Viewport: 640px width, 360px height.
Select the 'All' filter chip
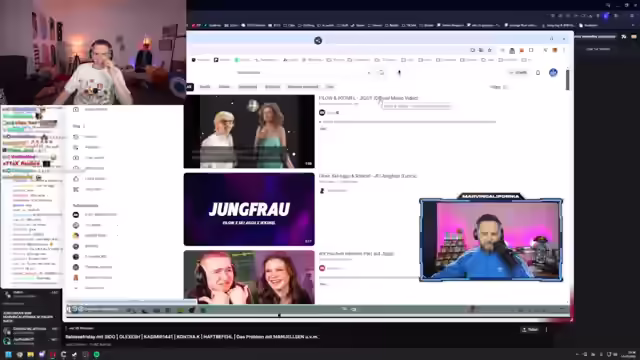coord(189,87)
